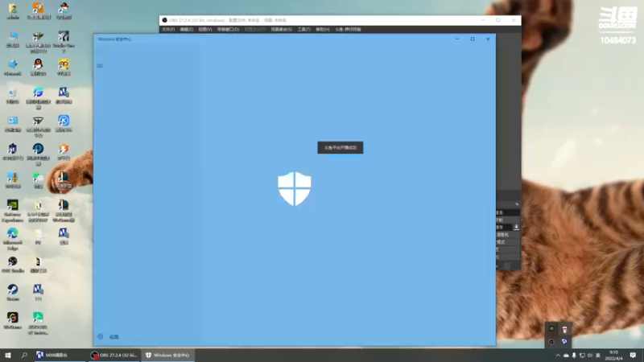This screenshot has height=362, width=644.
Task: Open the taskbar search magnifier
Action: click(24, 355)
